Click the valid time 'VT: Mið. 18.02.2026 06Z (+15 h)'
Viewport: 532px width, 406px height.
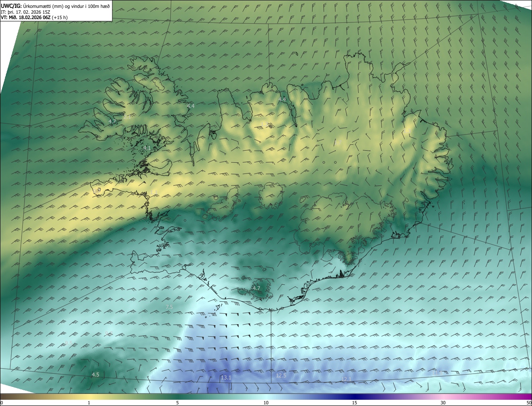coord(34,17)
